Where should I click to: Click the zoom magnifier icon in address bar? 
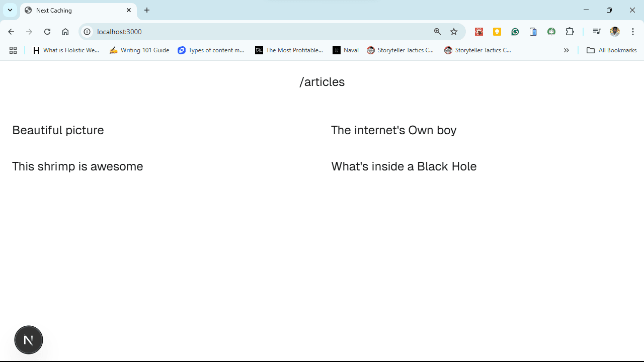pos(438,32)
